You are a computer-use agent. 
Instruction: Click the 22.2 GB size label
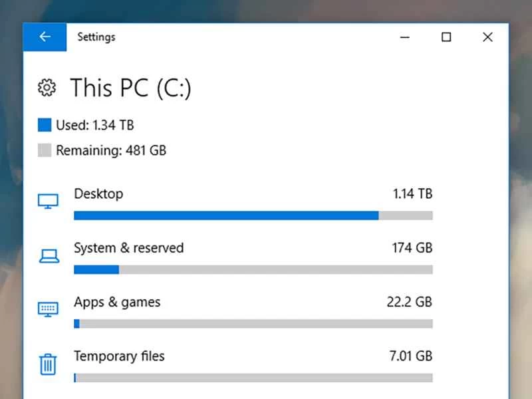point(408,302)
